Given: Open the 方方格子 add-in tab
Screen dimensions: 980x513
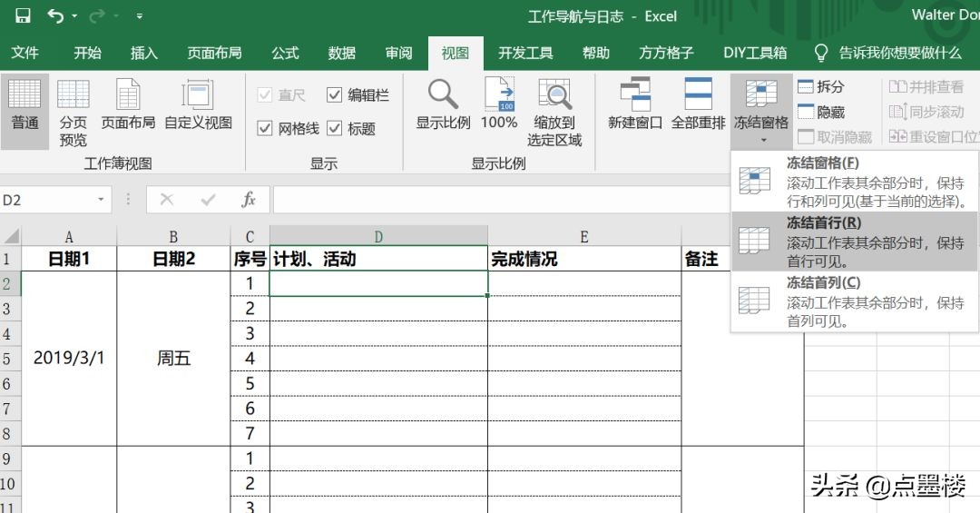Looking at the screenshot, I should tap(666, 54).
